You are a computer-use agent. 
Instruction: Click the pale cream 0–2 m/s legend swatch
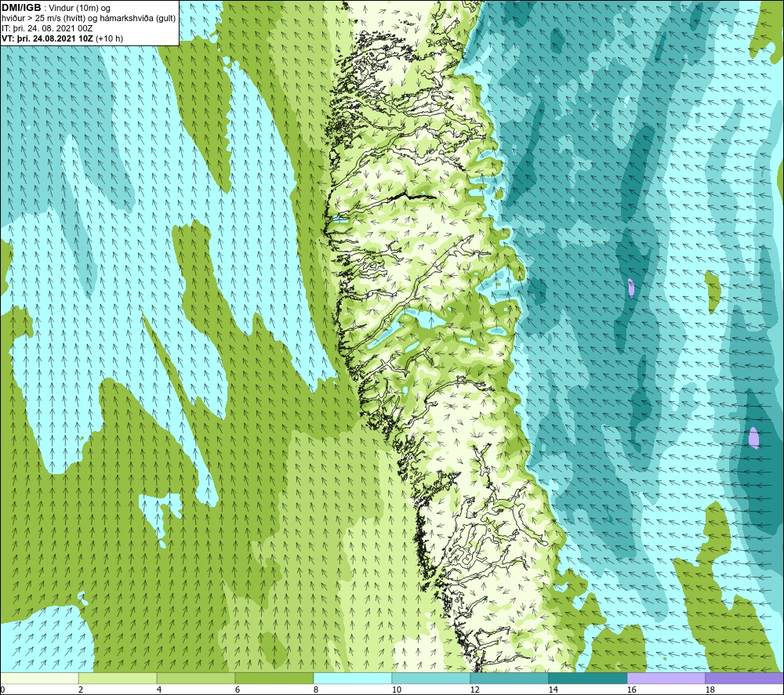(x=39, y=678)
